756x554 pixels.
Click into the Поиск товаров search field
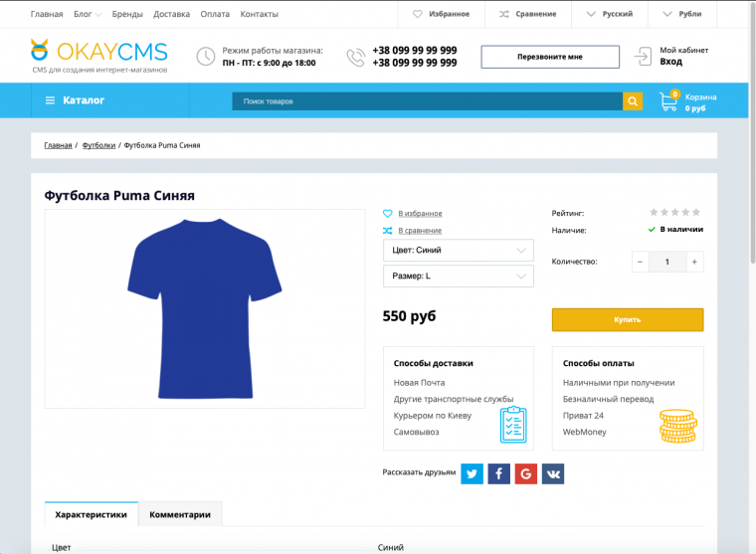pos(427,101)
